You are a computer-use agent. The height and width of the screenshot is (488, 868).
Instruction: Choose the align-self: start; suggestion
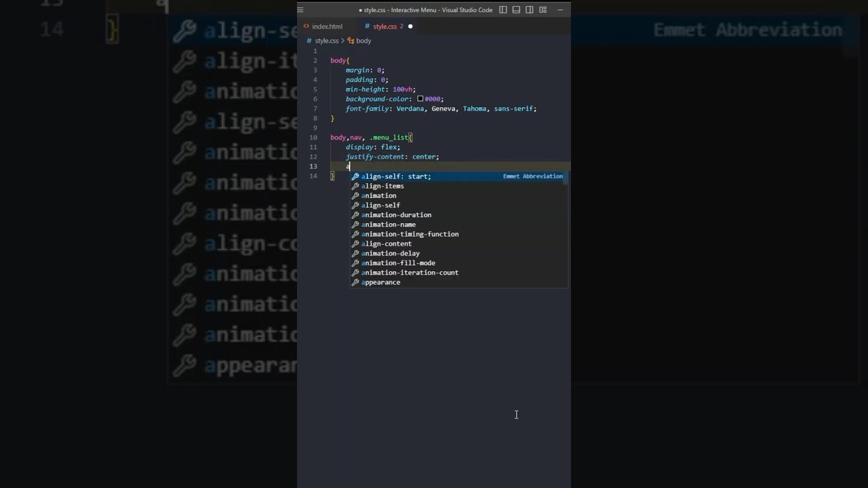[458, 176]
